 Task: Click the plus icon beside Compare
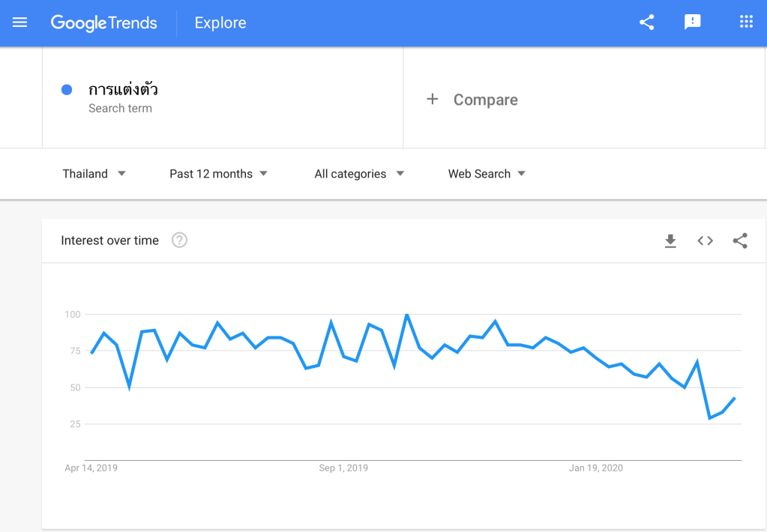click(x=433, y=100)
